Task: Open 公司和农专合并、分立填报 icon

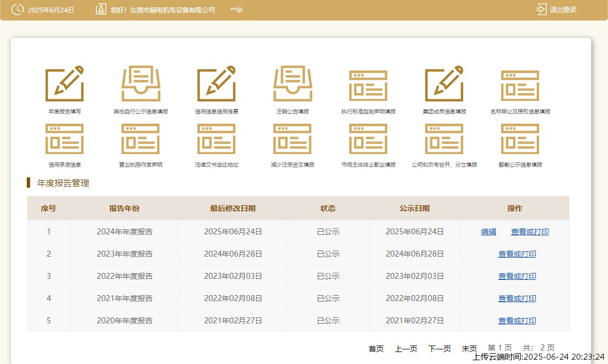Action: coord(444,139)
